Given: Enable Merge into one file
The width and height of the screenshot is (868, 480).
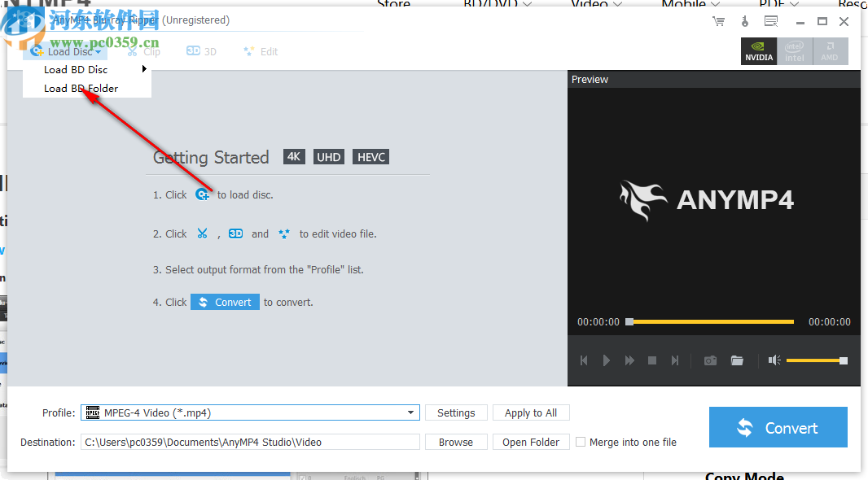Looking at the screenshot, I should (x=581, y=442).
